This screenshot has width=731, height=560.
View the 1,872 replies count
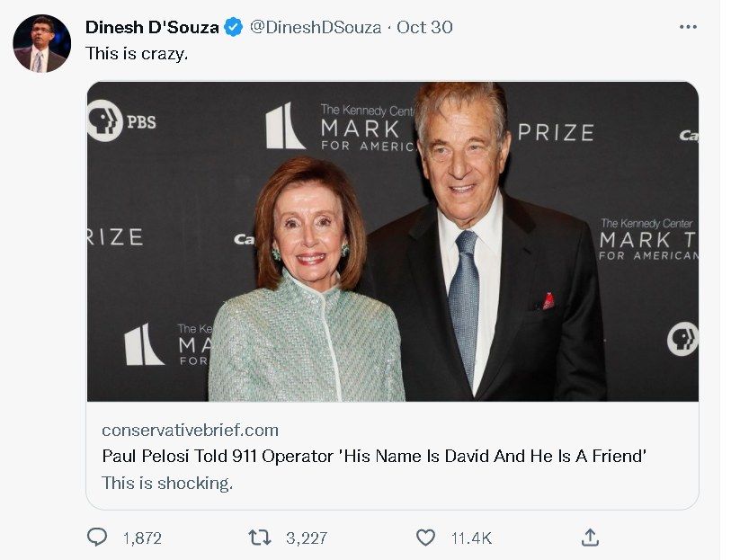(x=142, y=538)
